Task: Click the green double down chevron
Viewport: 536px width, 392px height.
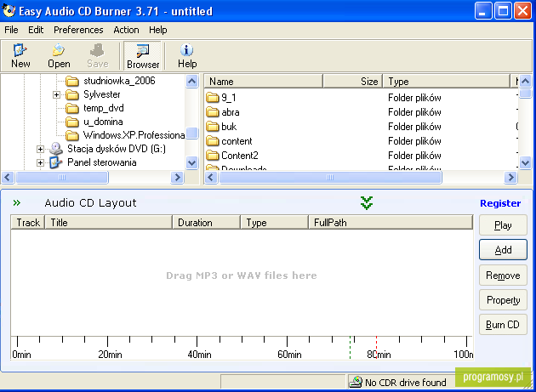Action: [367, 203]
